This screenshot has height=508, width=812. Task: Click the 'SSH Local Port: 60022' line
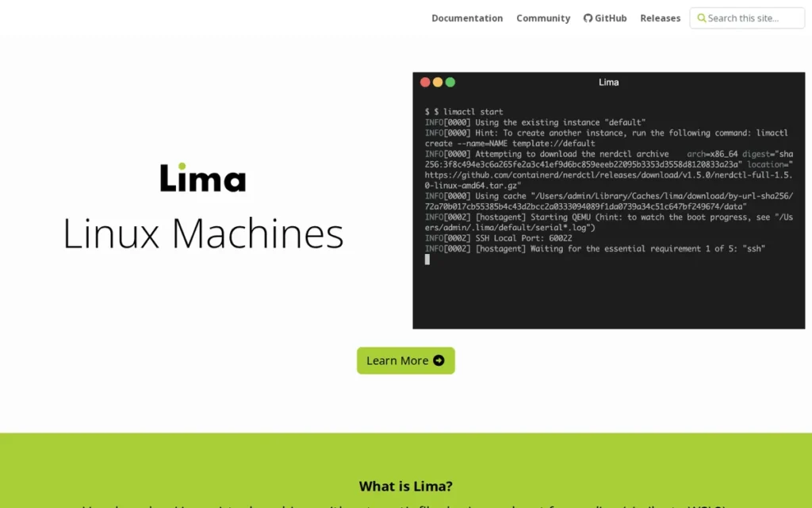pos(499,238)
